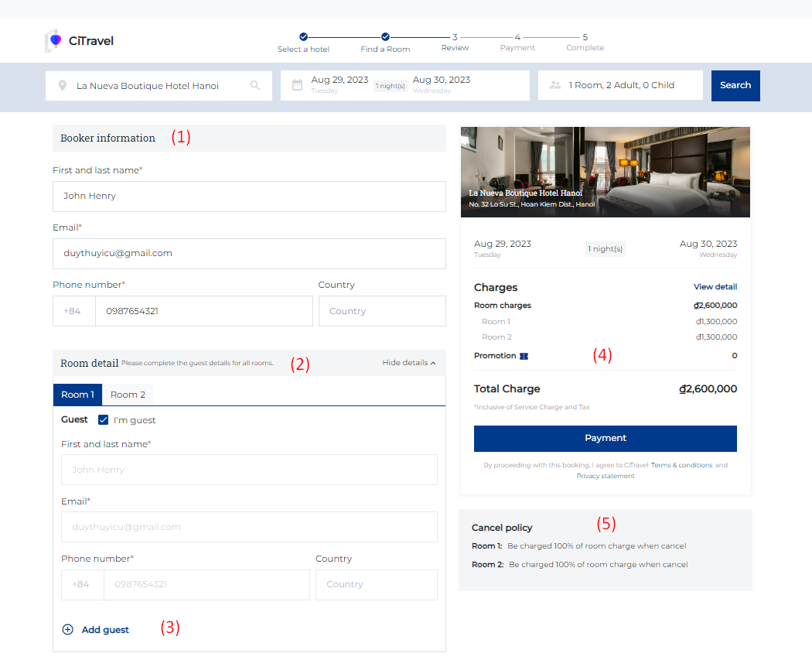Screen dimensions: 812x660
Task: Click the booker Email input field
Action: click(x=249, y=254)
